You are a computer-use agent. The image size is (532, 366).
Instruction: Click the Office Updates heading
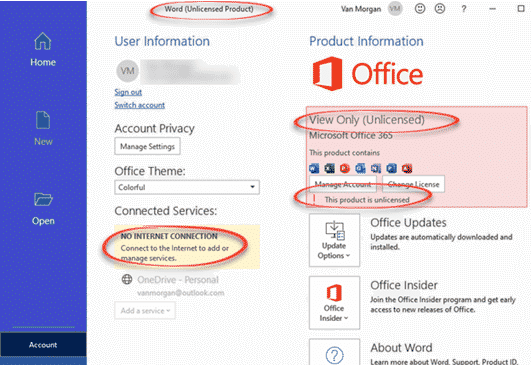tap(408, 223)
